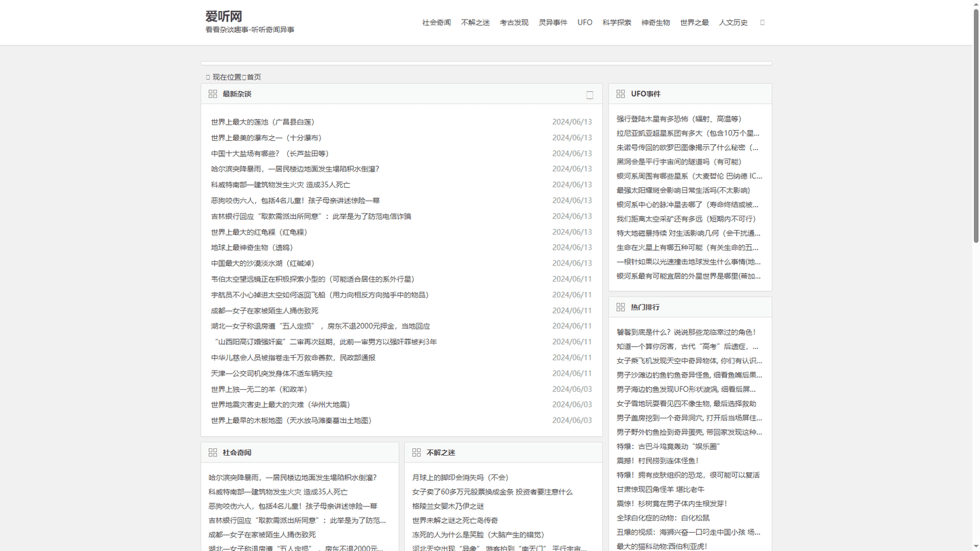
Task: Open UFO article 我们距离太空采矿还有多远
Action: 686,219
